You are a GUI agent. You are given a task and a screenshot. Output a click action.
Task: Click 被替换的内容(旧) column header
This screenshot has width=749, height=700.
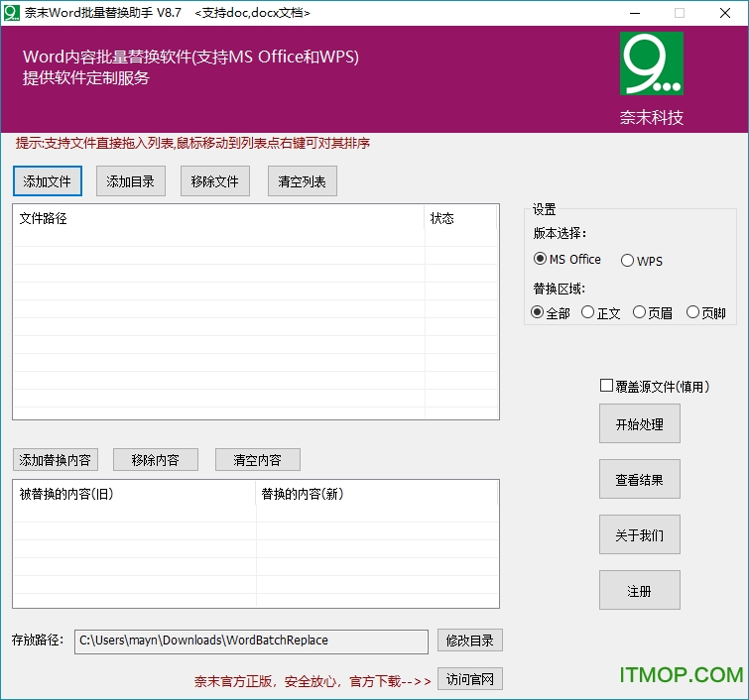click(134, 493)
